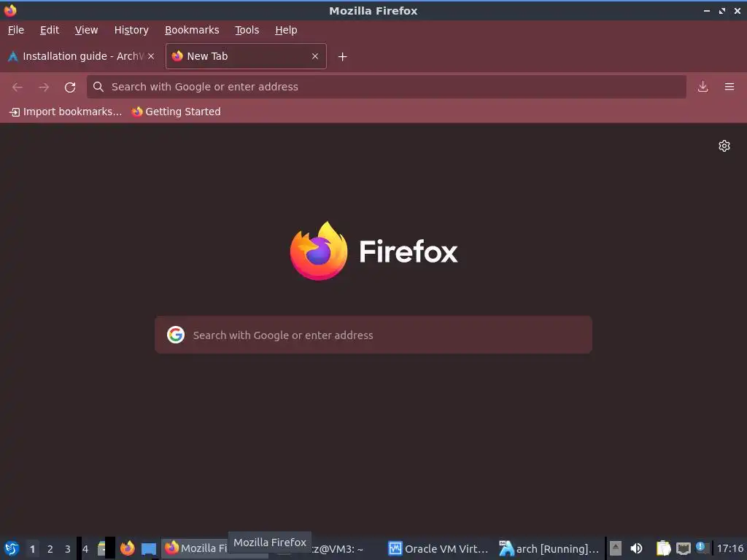The width and height of the screenshot is (747, 560).
Task: Open the Getting Started bookmark
Action: click(177, 112)
